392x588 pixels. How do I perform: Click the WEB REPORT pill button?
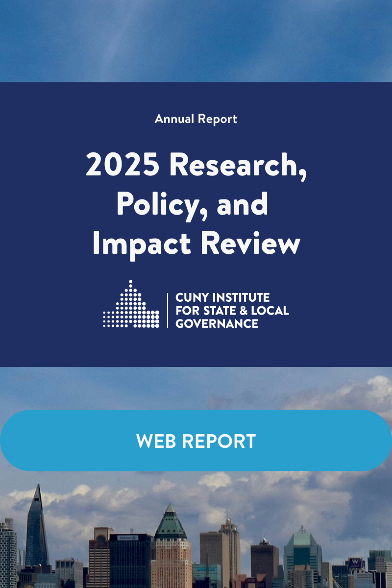click(x=196, y=441)
